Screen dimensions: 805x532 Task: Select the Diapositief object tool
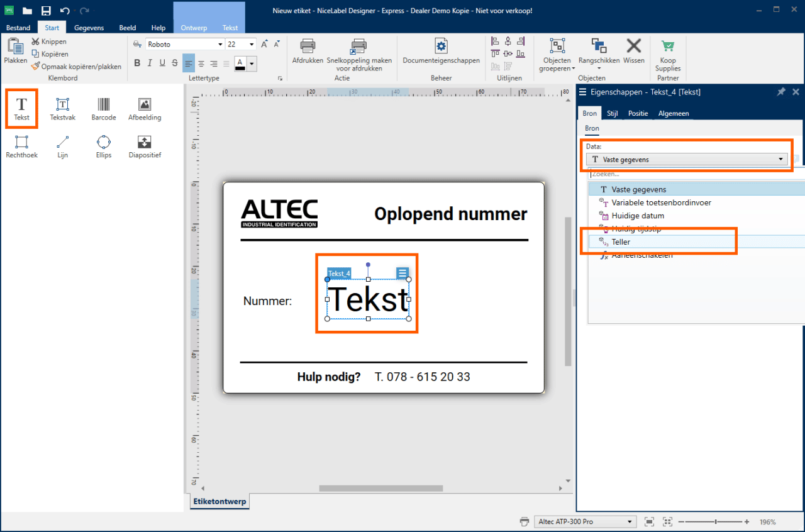click(145, 147)
